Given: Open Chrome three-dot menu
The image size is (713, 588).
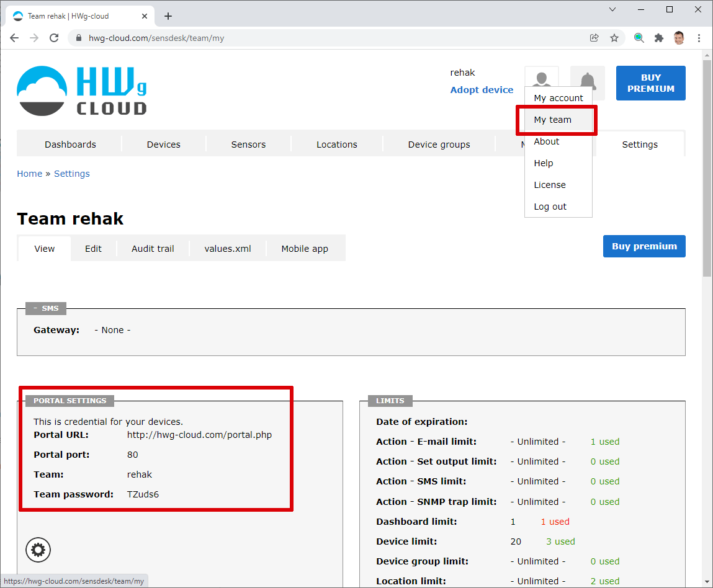Looking at the screenshot, I should [699, 38].
